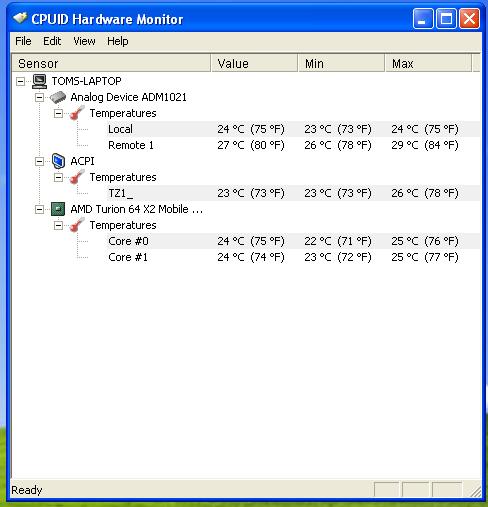The width and height of the screenshot is (488, 507).
Task: Click the thermometer icon under ACPI
Action: tap(77, 177)
